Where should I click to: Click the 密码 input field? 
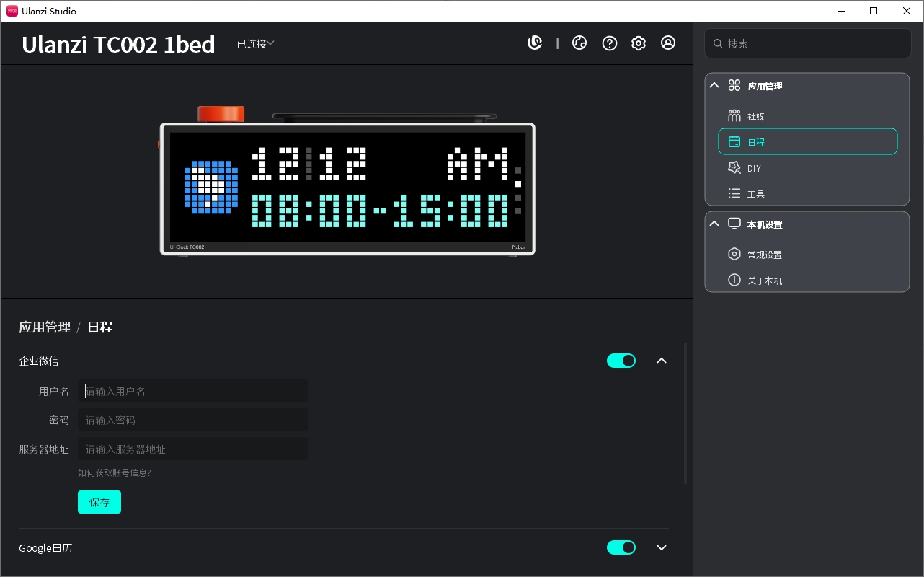pyautogui.click(x=193, y=420)
